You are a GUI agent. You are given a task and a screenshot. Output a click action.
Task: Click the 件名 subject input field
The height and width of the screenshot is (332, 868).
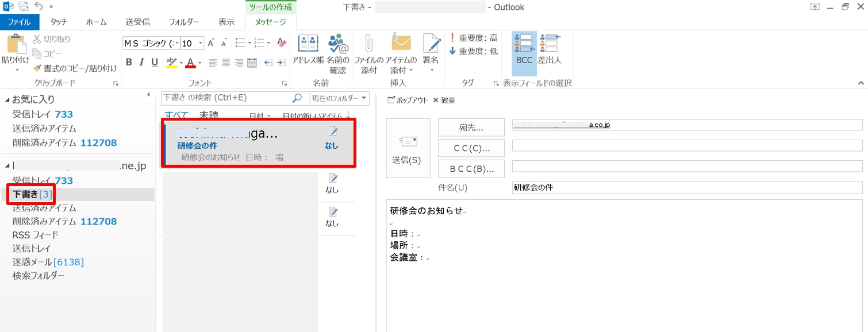pos(686,188)
